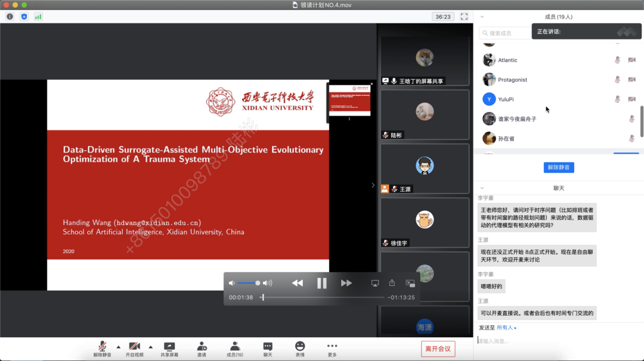
Task: Turn on camera with 开启视频
Action: tap(134, 348)
